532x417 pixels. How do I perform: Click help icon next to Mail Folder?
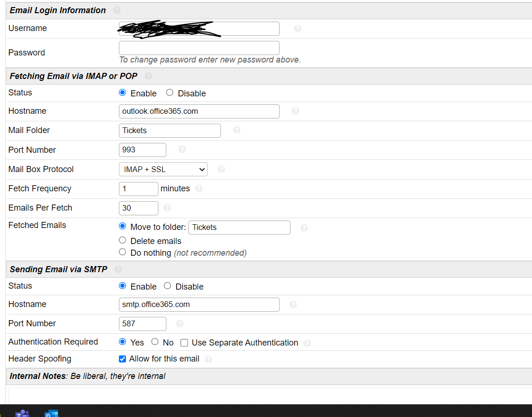237,130
